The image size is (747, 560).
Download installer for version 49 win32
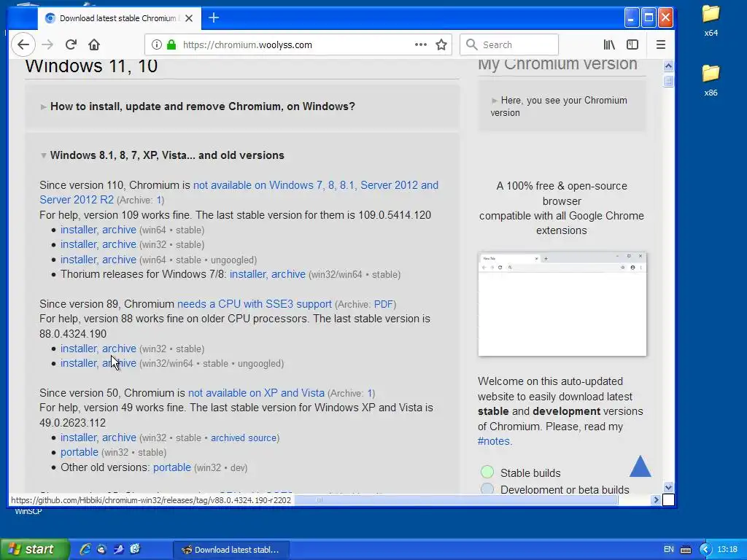(79, 437)
